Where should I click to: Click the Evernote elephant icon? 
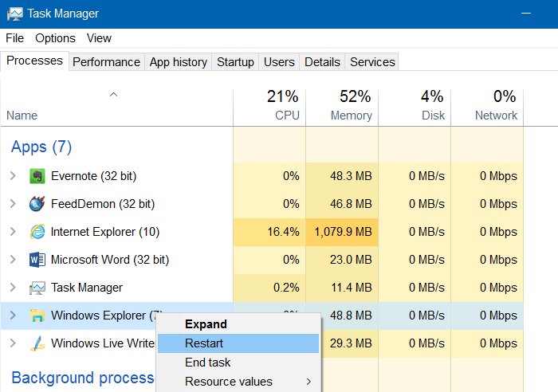(x=37, y=176)
